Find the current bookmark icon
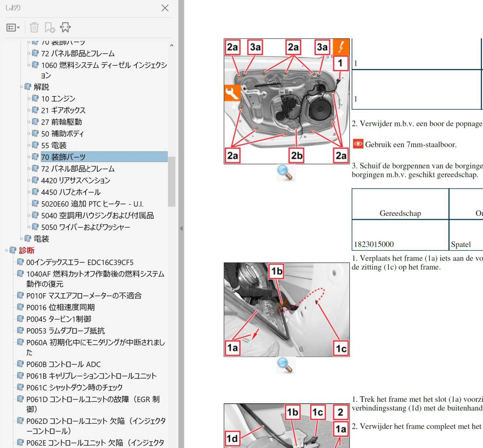 [x=65, y=27]
